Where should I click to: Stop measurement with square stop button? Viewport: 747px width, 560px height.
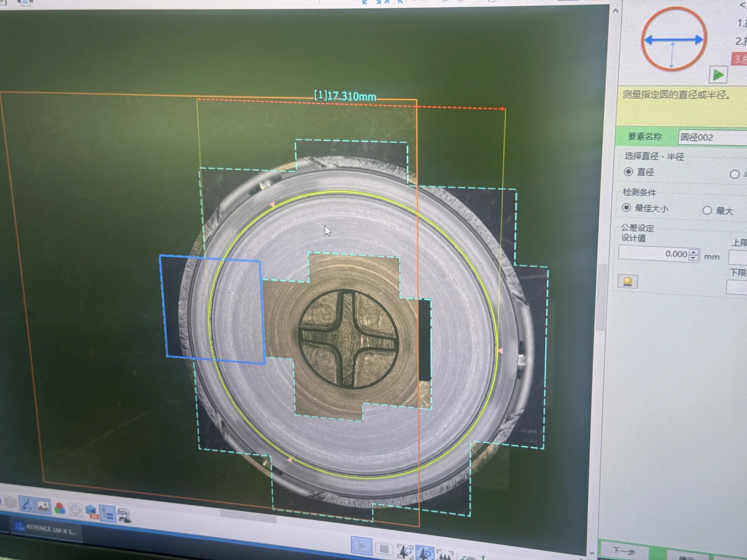point(384,549)
